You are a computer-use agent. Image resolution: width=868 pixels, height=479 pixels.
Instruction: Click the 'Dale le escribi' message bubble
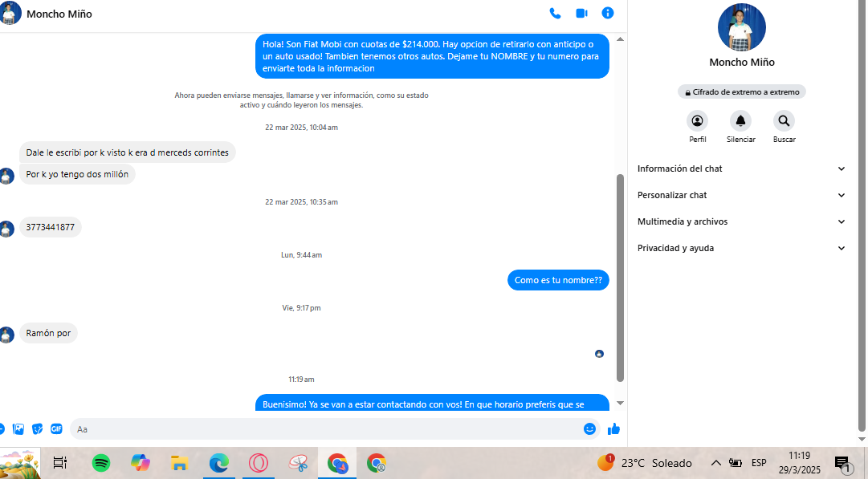pyautogui.click(x=128, y=152)
